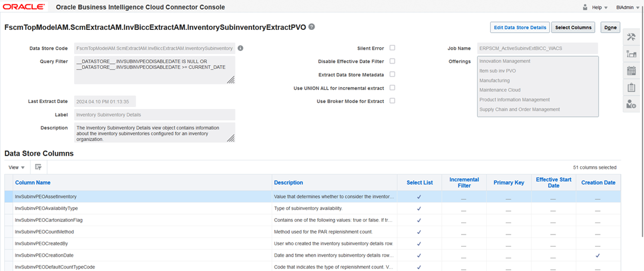
Task: Click the '51 columns selected' text
Action: tap(594, 168)
